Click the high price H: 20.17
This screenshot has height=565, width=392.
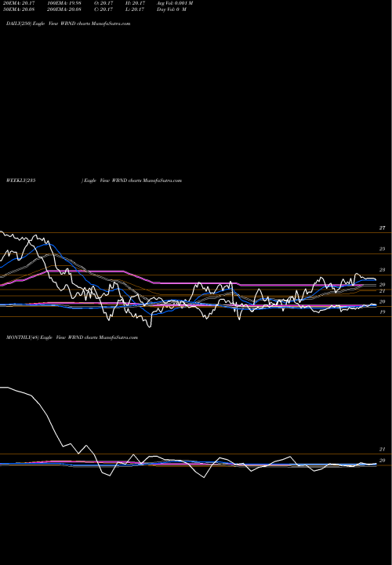[135, 3]
